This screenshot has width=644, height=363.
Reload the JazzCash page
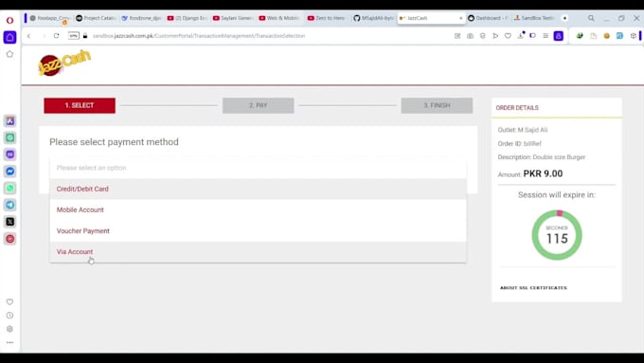[56, 36]
